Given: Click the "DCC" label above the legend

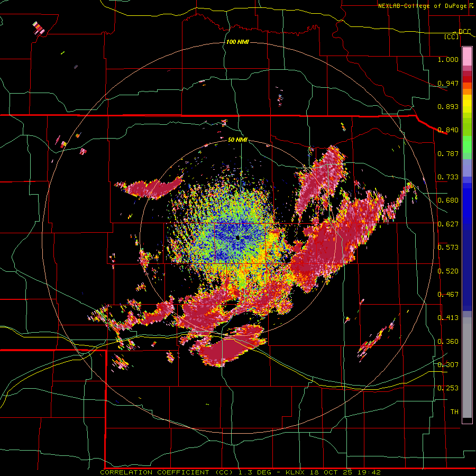Looking at the screenshot, I should 464,32.
